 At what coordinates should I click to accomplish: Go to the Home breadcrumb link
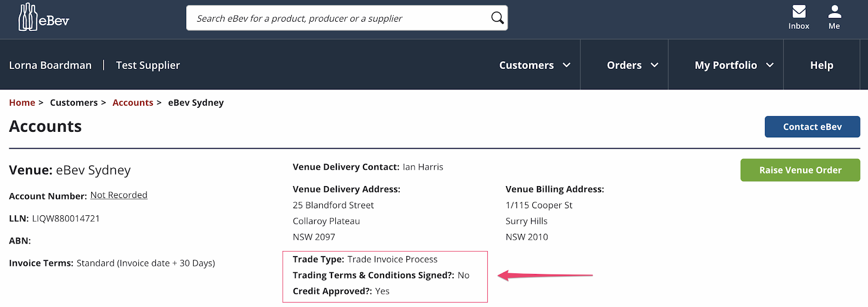[22, 103]
